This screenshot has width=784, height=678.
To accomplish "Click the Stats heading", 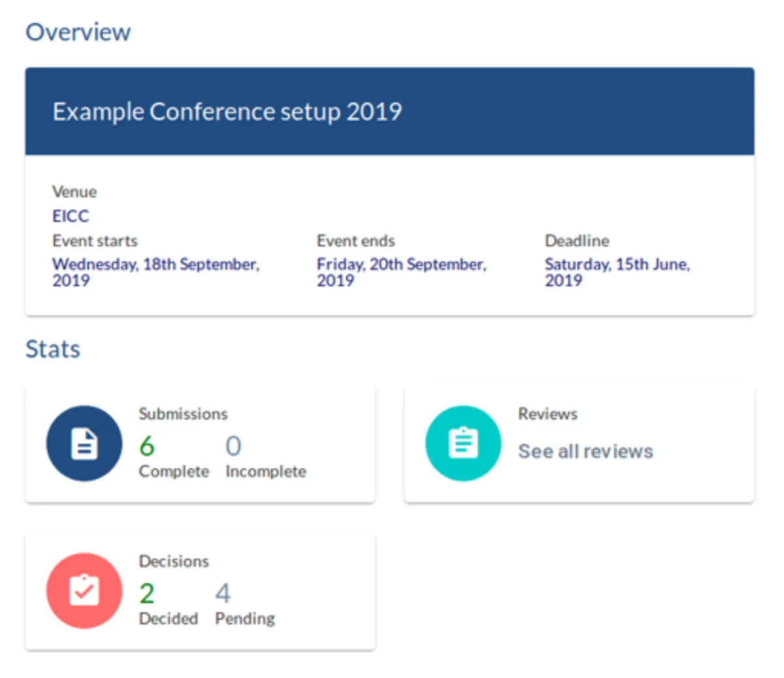I will point(53,349).
